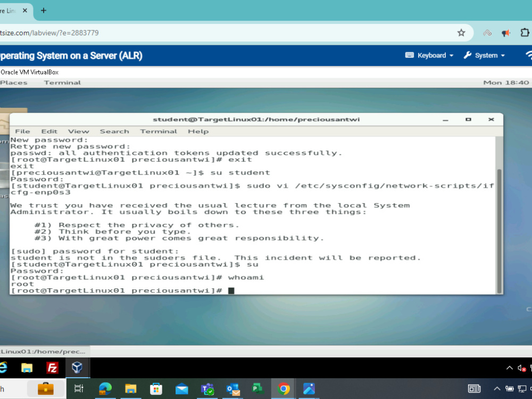Open File Explorer in inner VM taskbar
This screenshot has height=399, width=532.
pyautogui.click(x=27, y=368)
